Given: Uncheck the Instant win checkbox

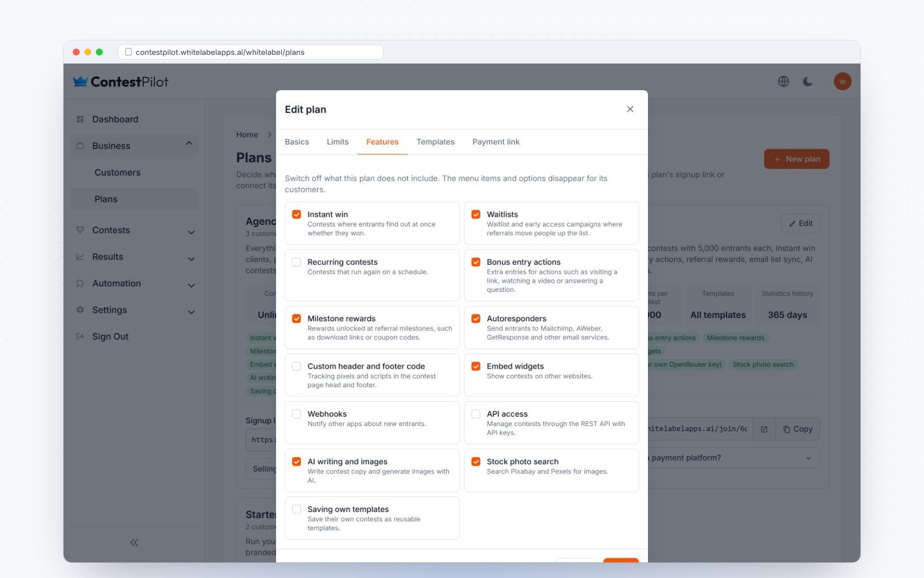Looking at the screenshot, I should click(x=297, y=214).
